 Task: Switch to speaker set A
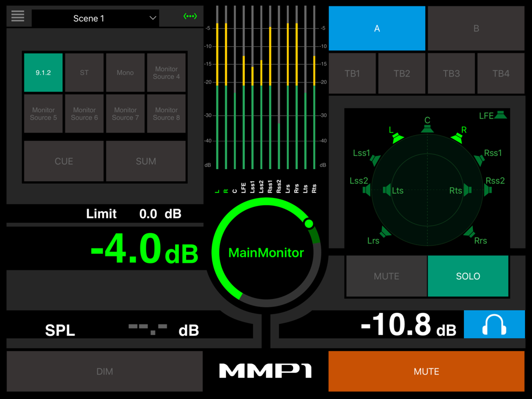point(377,28)
